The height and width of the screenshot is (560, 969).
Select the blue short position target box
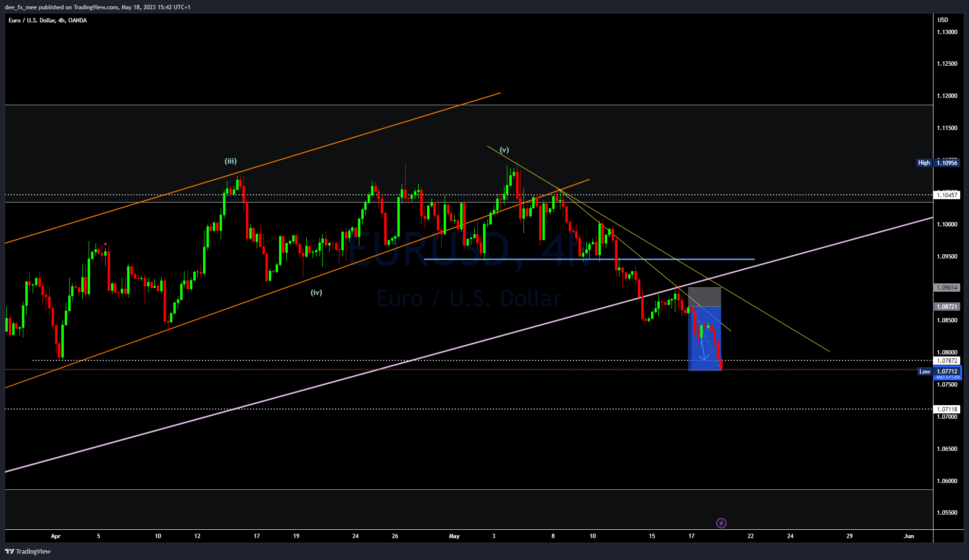click(705, 338)
